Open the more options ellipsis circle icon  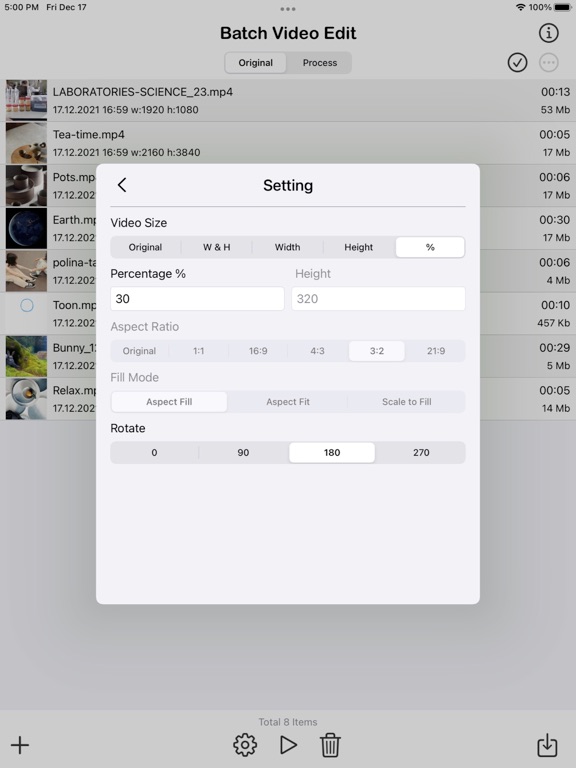pos(549,63)
